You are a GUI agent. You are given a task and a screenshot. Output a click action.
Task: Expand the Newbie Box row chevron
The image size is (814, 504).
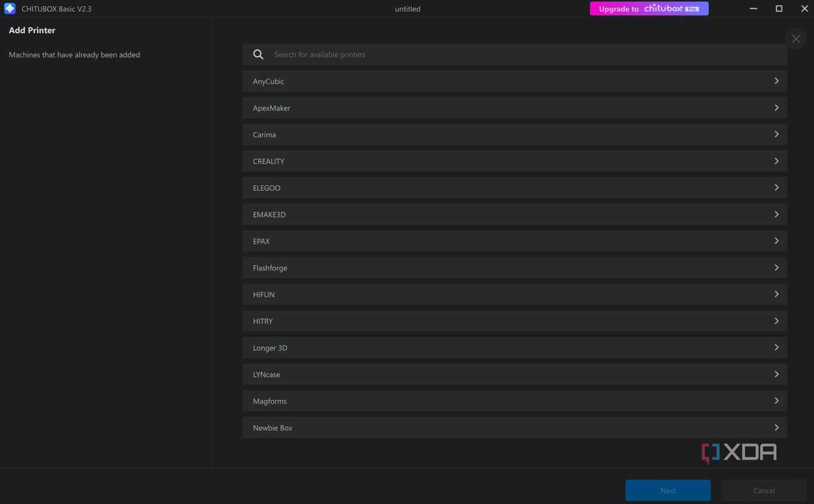pos(776,428)
